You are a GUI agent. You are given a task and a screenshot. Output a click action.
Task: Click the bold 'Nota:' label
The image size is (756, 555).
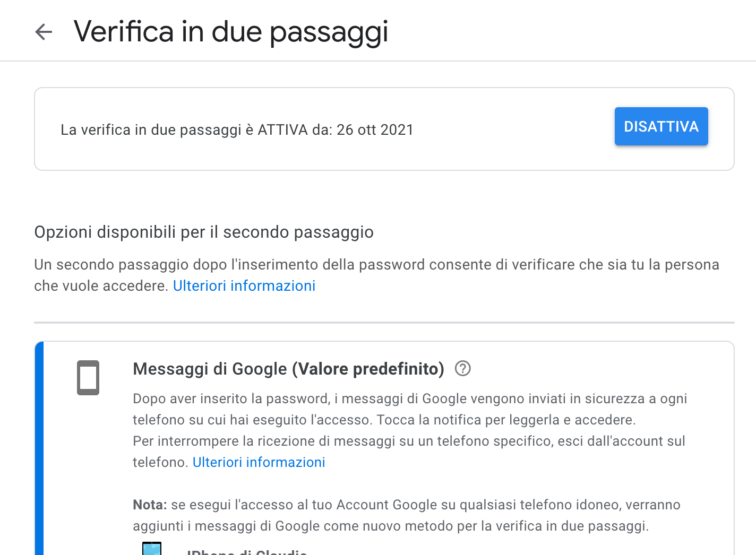[x=150, y=505]
